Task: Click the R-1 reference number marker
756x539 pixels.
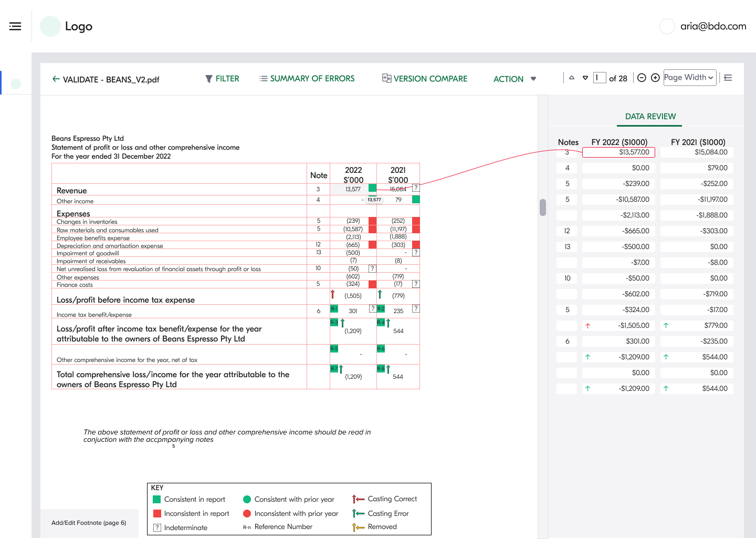Action: point(334,309)
